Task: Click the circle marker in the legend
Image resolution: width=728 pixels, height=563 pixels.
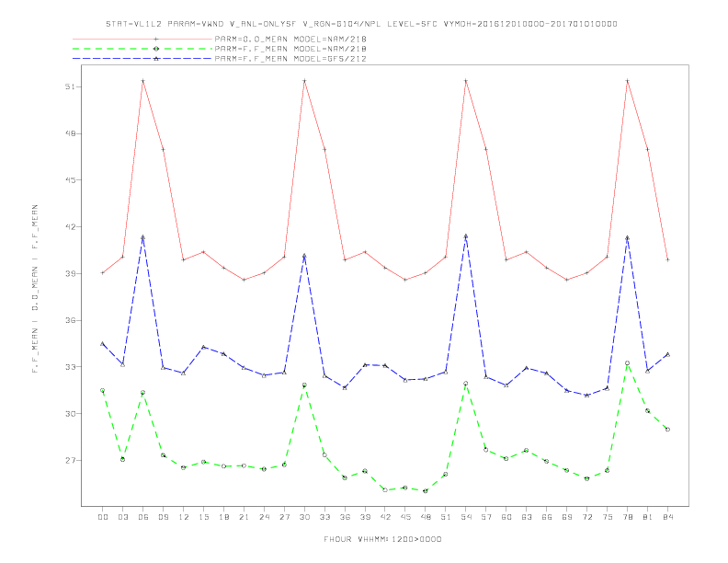Action: [x=156, y=49]
